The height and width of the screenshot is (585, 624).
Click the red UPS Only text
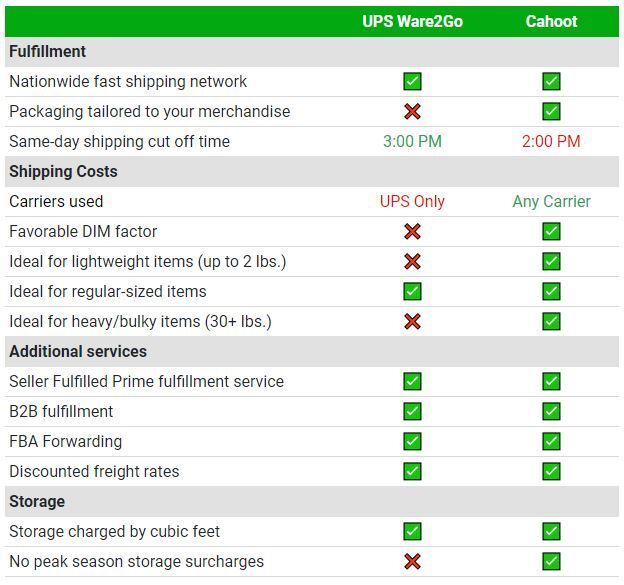412,201
